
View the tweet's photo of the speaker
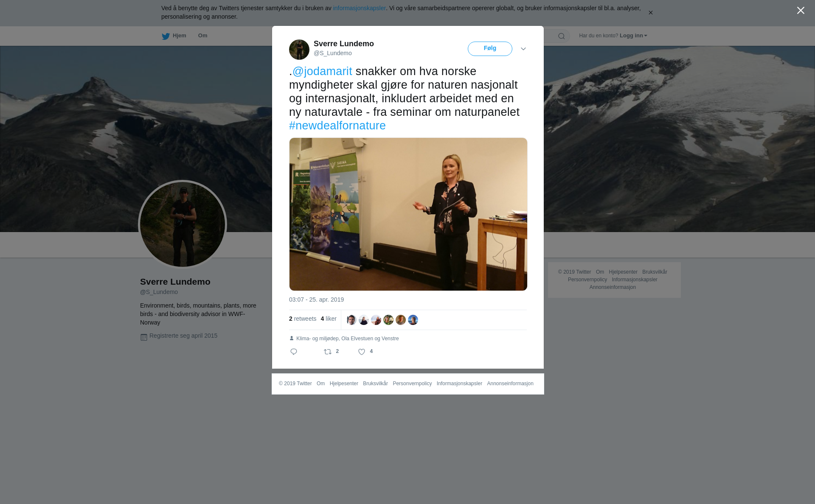pyautogui.click(x=408, y=214)
